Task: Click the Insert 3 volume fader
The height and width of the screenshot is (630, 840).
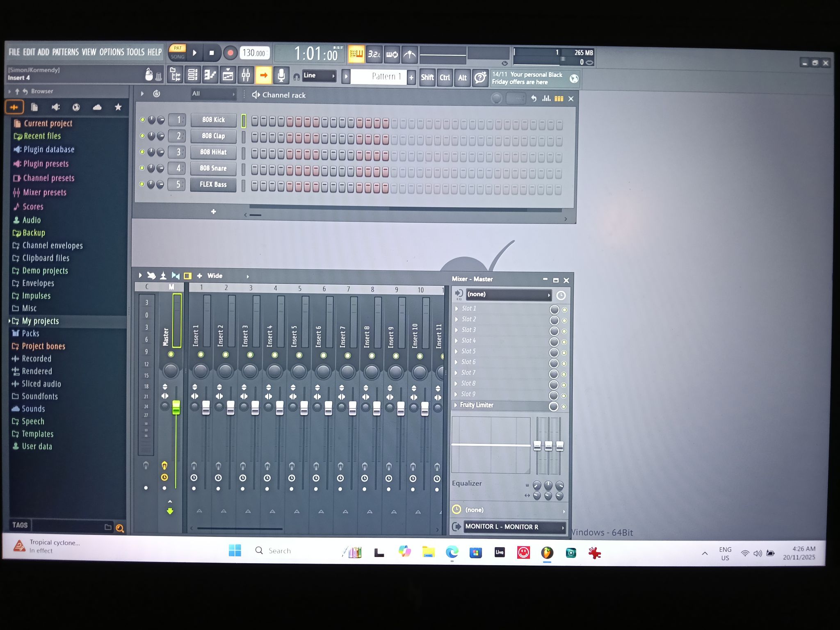Action: point(255,408)
